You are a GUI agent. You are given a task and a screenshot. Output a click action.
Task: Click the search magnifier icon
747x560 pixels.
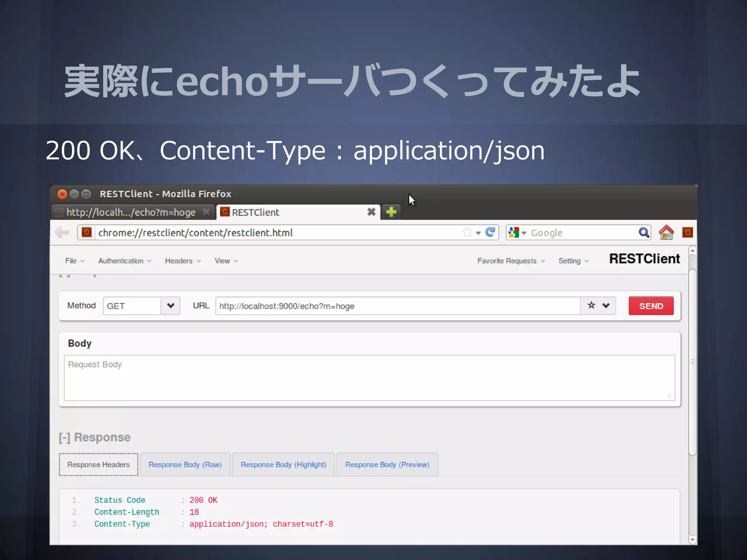pos(644,232)
